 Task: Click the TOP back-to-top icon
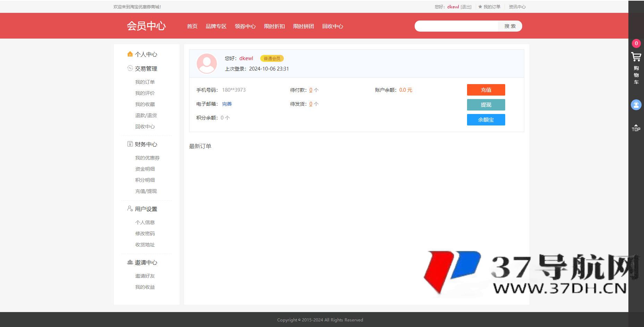[x=636, y=128]
